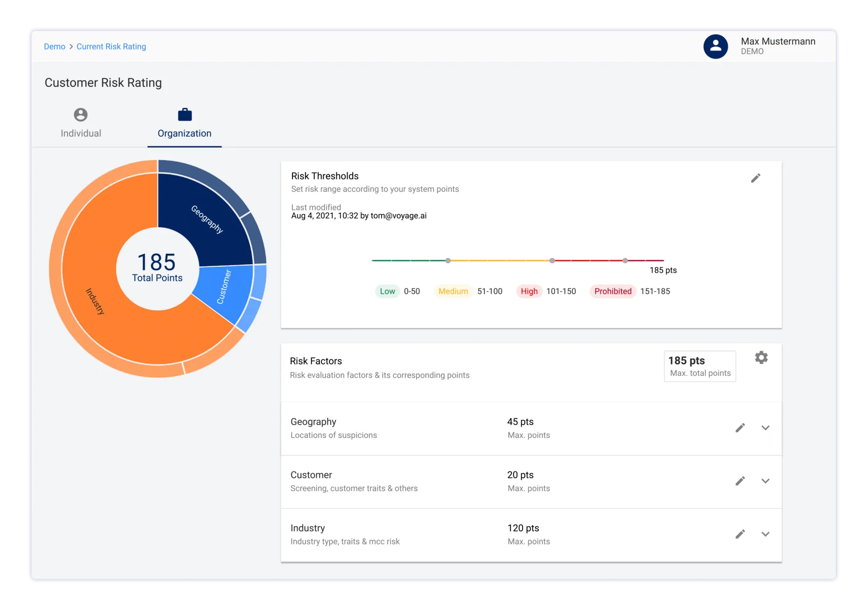
Task: Select the person icon above Individual
Action: (x=81, y=115)
